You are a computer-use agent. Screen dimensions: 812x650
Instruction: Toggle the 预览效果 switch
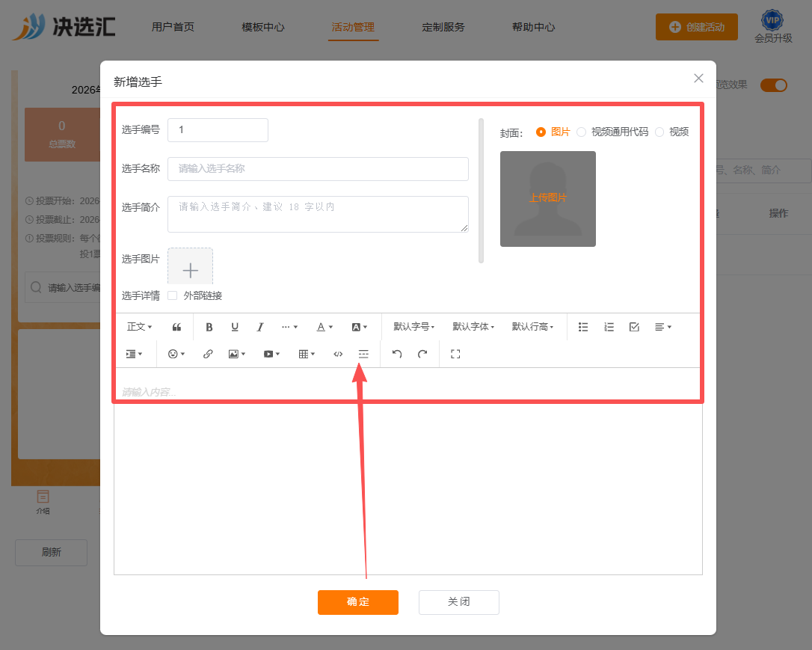pos(774,85)
